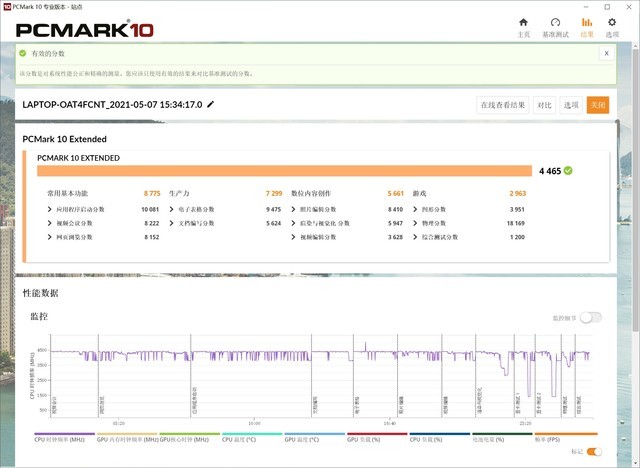Maximize the PCMark 10 window
The image size is (640, 468).
pyautogui.click(x=607, y=7)
